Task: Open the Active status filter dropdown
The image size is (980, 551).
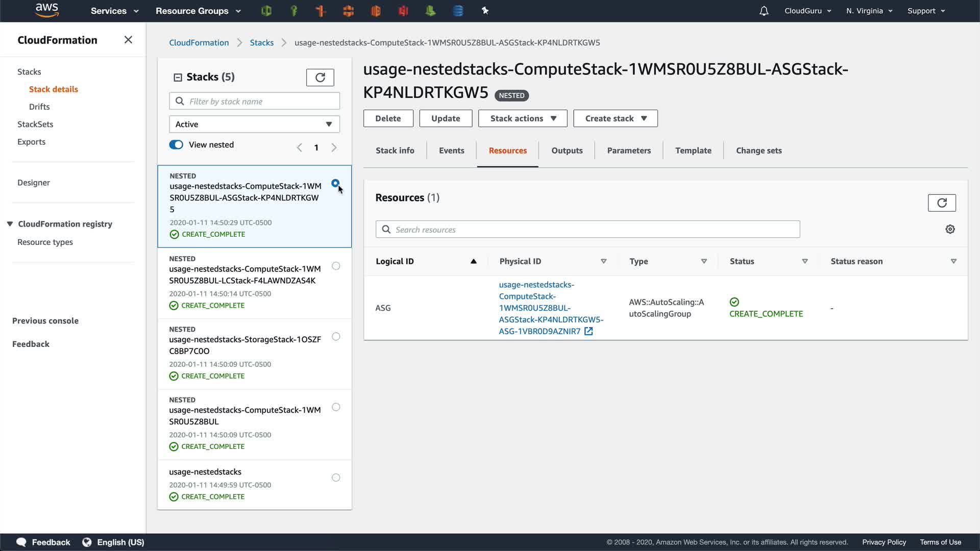Action: (254, 124)
